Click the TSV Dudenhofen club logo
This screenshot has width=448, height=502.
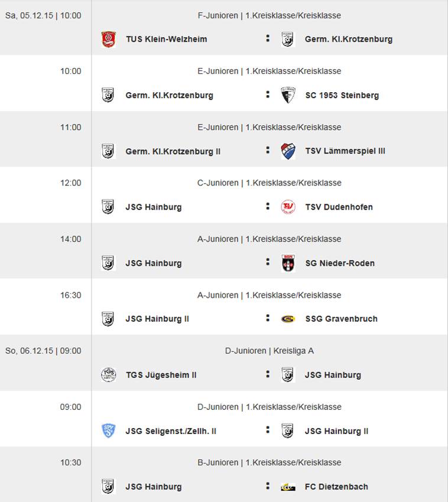(x=288, y=207)
